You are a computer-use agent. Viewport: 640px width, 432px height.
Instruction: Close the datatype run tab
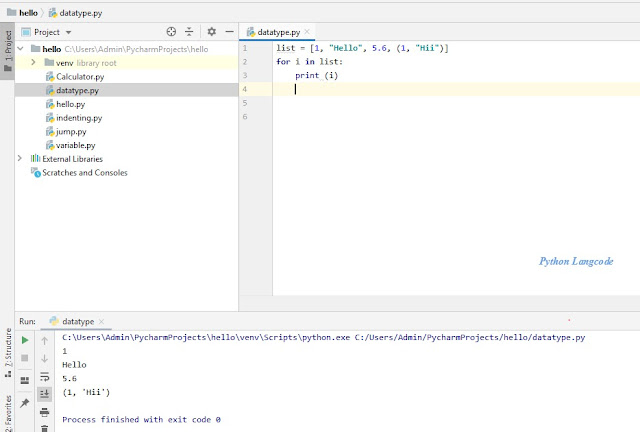[x=101, y=321]
